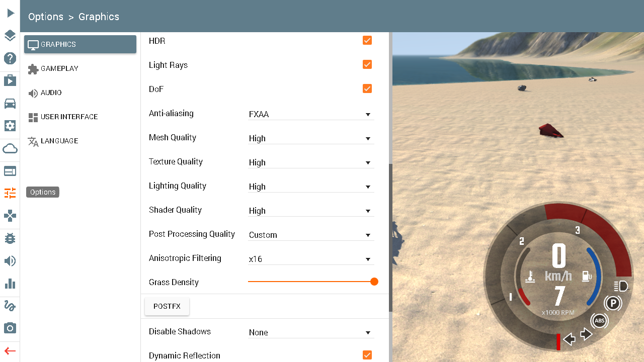This screenshot has width=644, height=362.
Task: Open the replay video icon in sidebar
Action: click(10, 81)
